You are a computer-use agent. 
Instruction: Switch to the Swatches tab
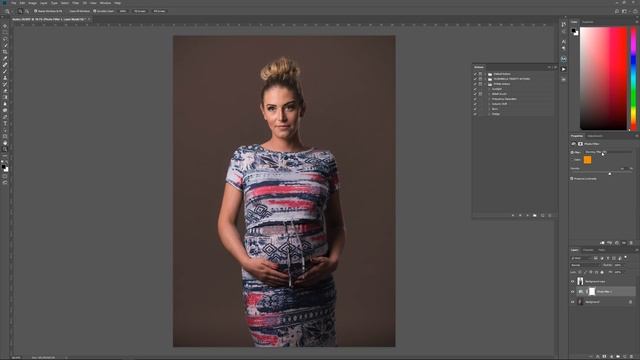(588, 22)
